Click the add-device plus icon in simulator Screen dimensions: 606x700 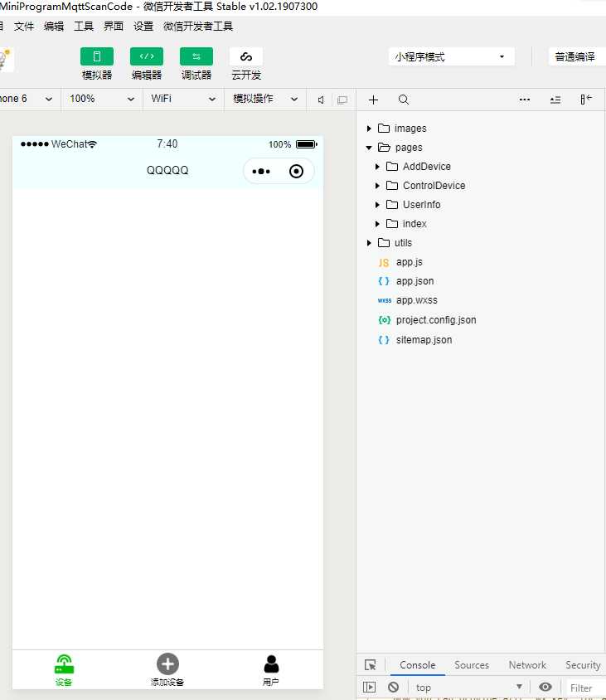(x=167, y=664)
